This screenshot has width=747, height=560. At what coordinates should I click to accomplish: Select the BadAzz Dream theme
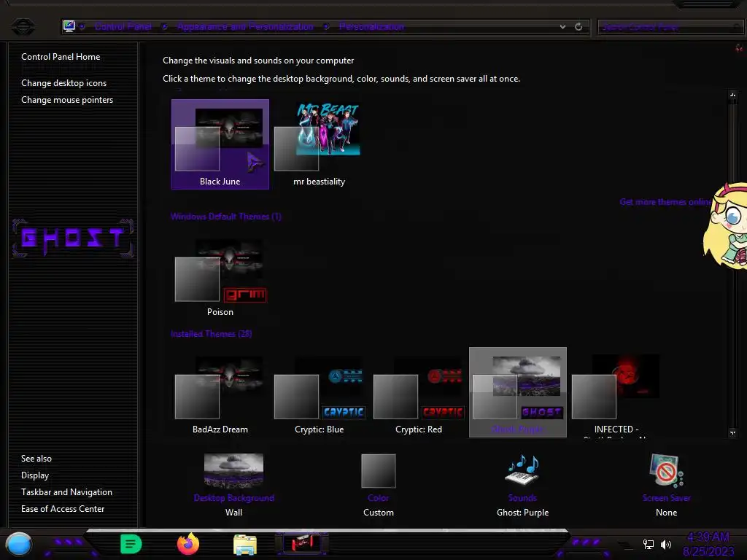pyautogui.click(x=220, y=393)
